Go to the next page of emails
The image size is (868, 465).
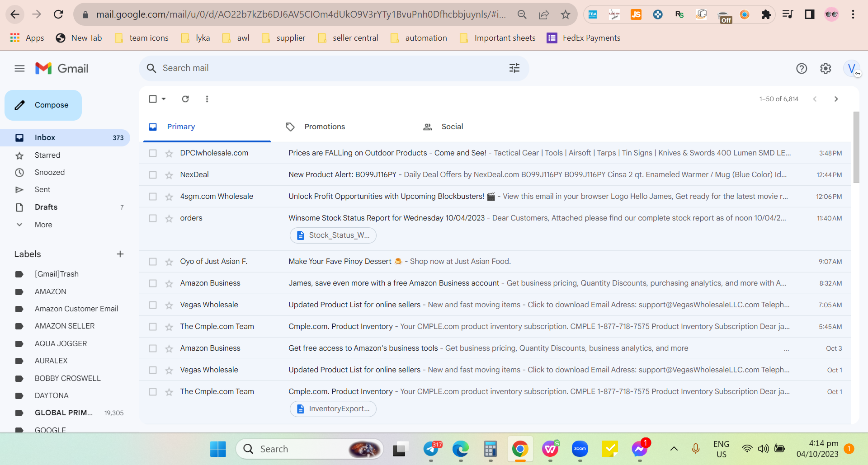[x=836, y=99]
